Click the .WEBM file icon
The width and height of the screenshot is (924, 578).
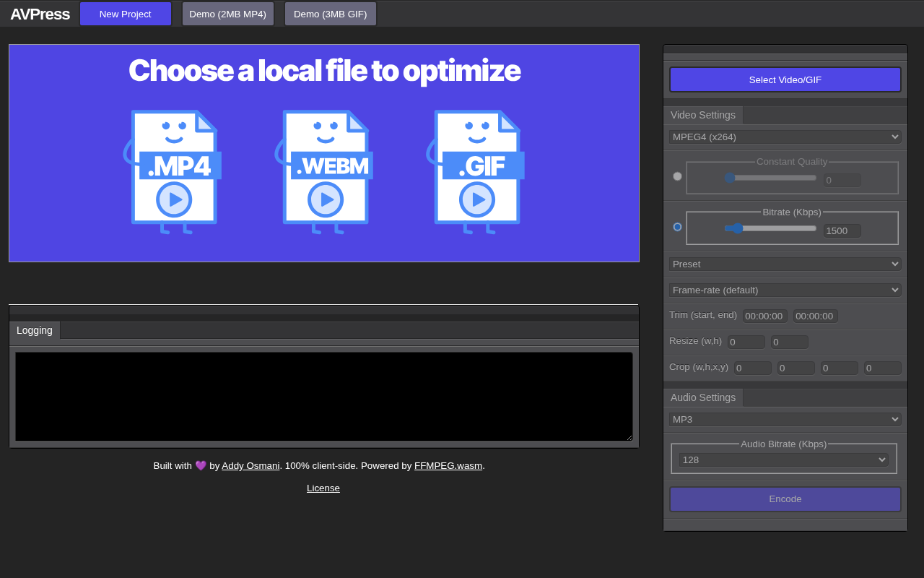tap(325, 171)
